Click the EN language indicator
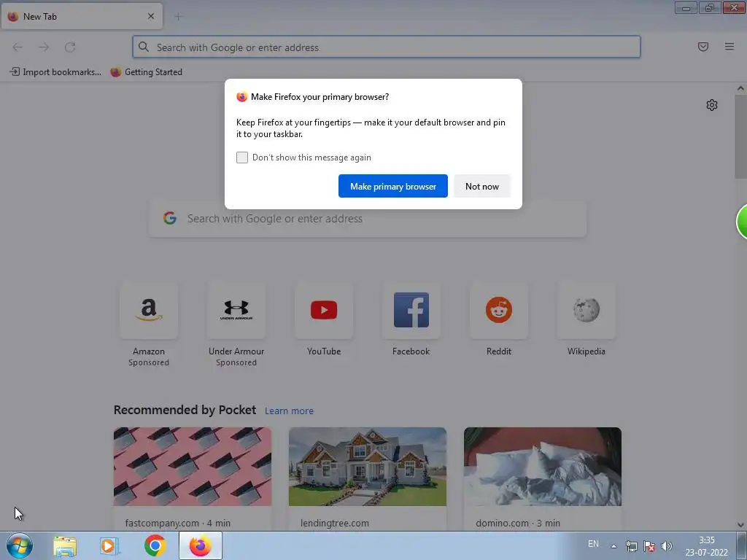Image resolution: width=747 pixels, height=560 pixels. [593, 544]
